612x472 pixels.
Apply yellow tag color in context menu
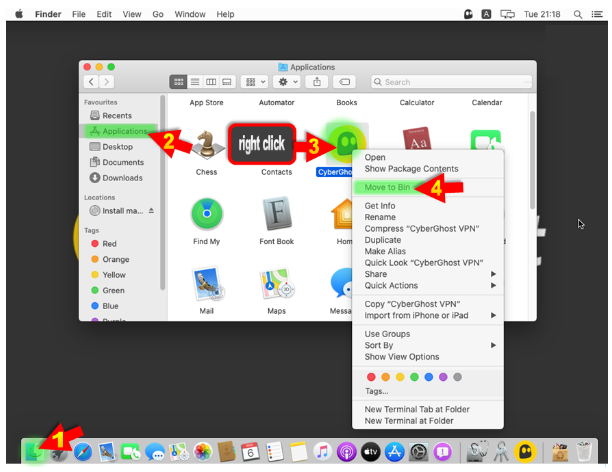point(400,377)
